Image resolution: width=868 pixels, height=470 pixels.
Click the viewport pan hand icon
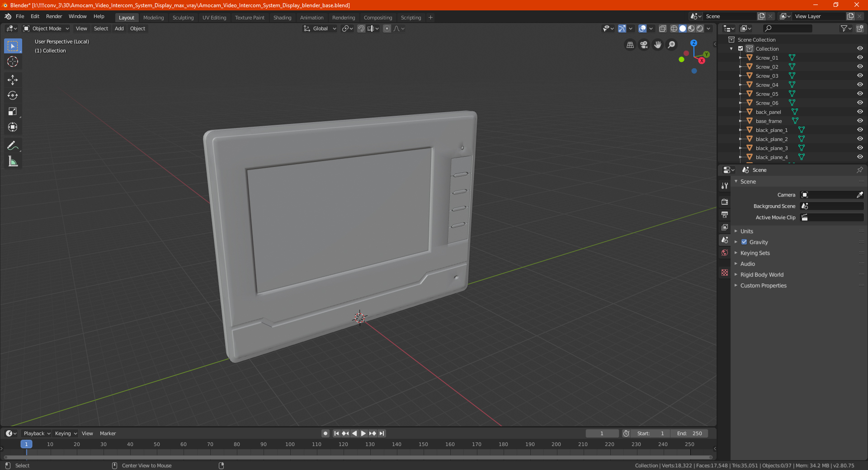(x=658, y=45)
